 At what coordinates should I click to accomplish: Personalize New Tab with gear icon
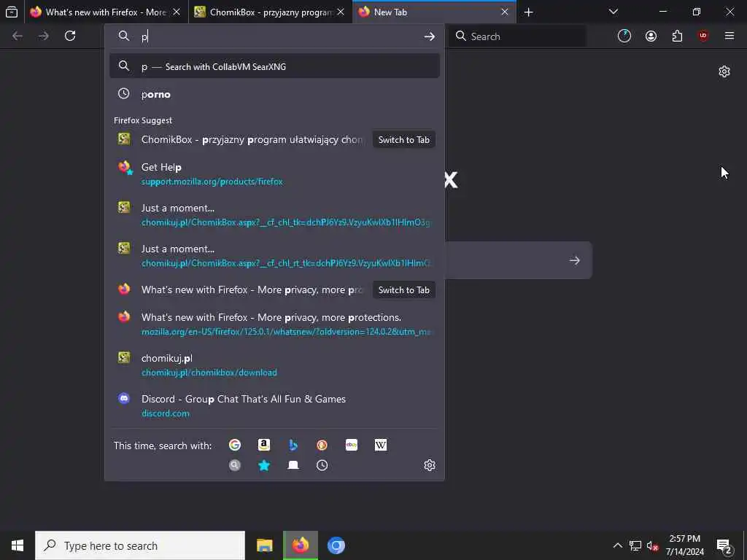(724, 71)
